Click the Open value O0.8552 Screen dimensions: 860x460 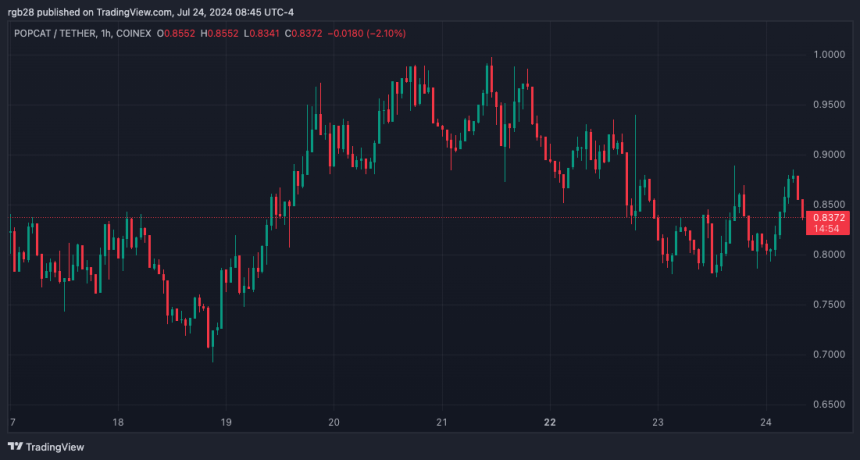176,33
